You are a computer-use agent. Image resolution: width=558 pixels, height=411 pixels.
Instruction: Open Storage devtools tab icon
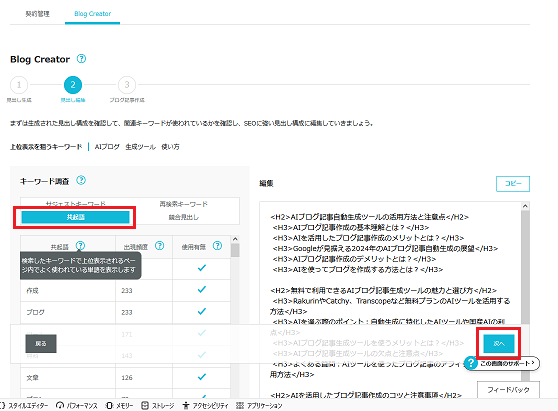click(x=145, y=405)
